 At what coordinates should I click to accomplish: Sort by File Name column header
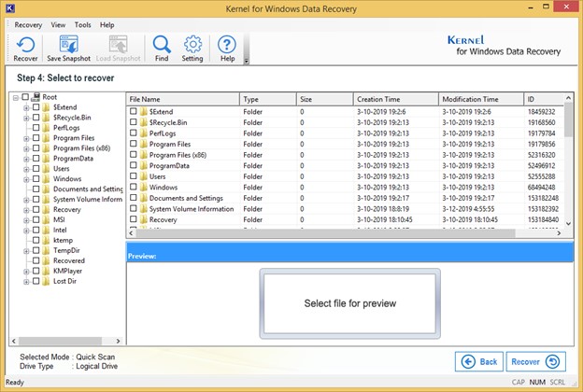pyautogui.click(x=183, y=99)
